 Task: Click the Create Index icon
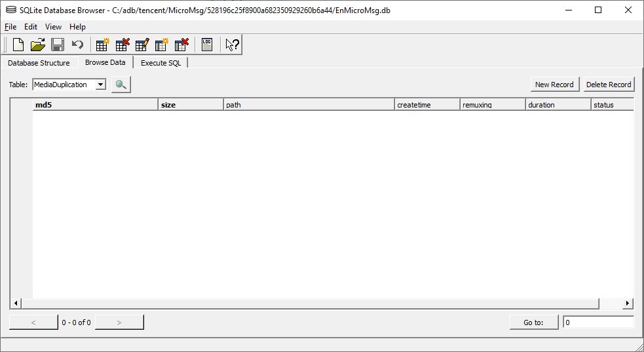[x=161, y=45]
